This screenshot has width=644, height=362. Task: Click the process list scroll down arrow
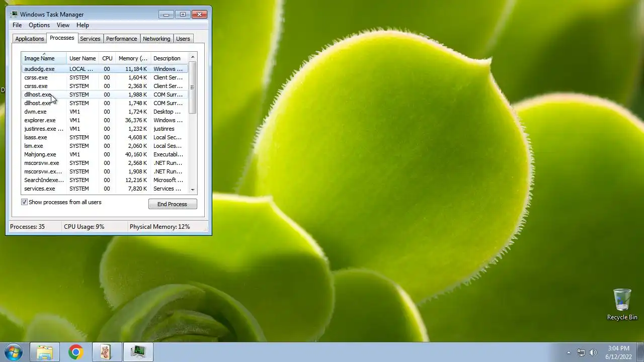[x=193, y=190]
